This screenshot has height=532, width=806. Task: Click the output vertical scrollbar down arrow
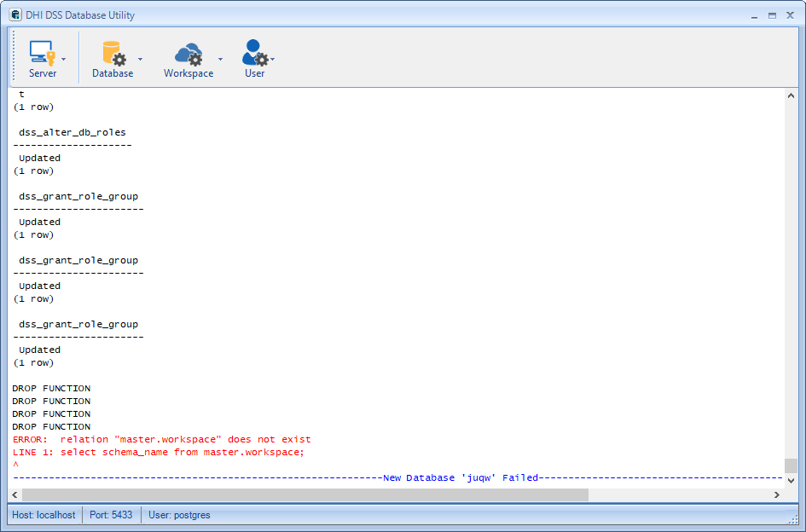pos(791,481)
